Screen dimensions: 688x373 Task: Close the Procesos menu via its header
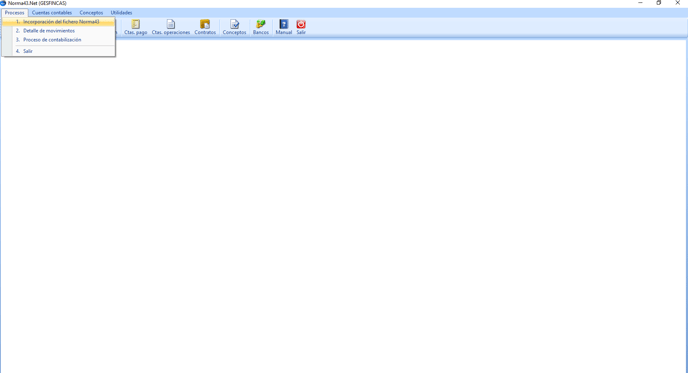click(14, 13)
